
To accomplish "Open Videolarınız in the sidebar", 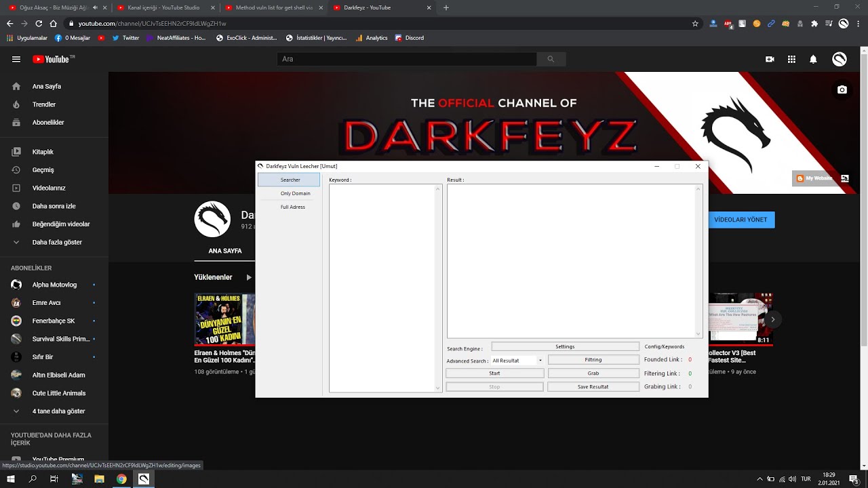I will point(54,188).
